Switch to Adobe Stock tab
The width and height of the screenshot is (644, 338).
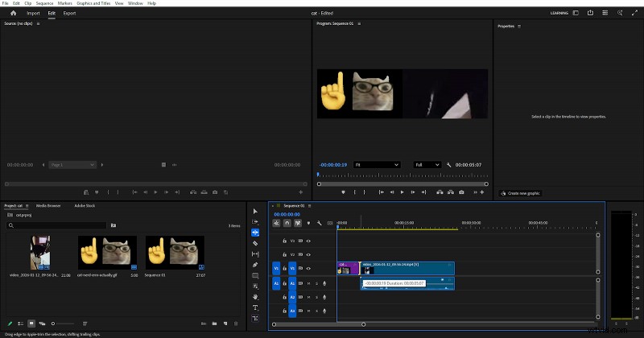tap(85, 206)
